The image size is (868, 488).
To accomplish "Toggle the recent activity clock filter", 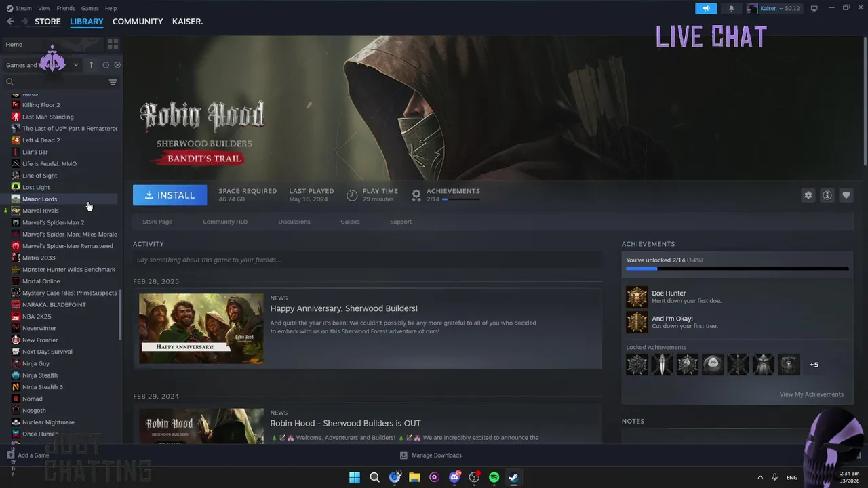I will click(106, 65).
